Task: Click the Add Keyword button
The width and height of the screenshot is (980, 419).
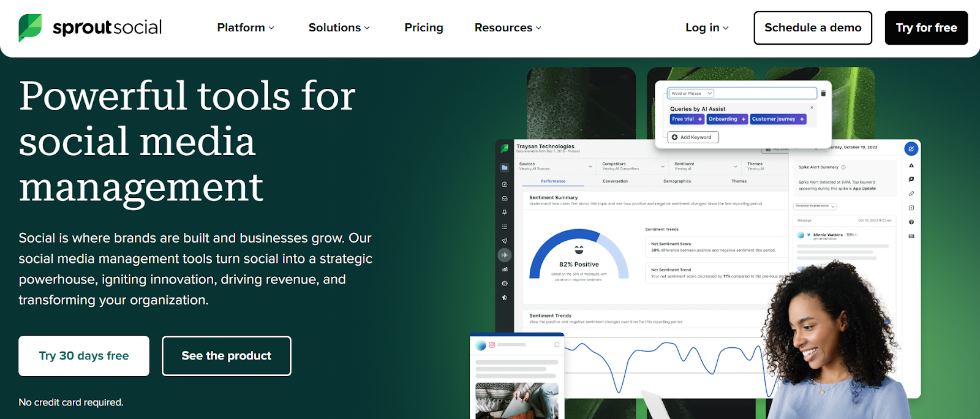Action: (x=694, y=137)
